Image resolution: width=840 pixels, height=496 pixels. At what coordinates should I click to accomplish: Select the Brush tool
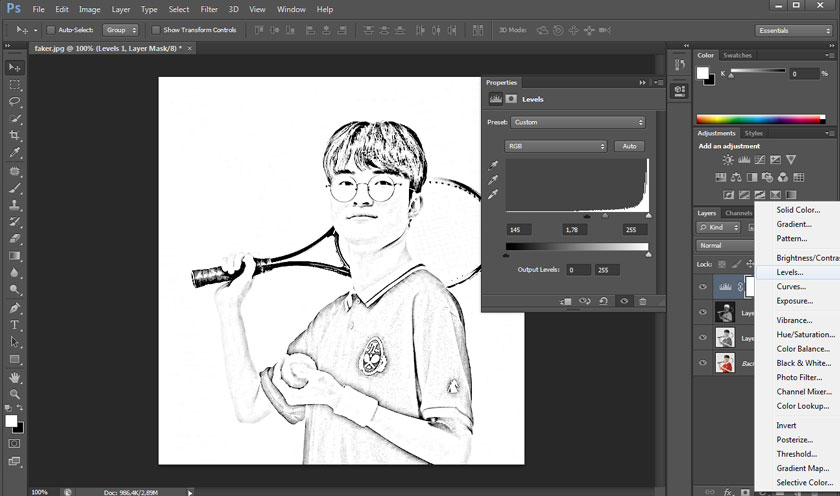14,188
